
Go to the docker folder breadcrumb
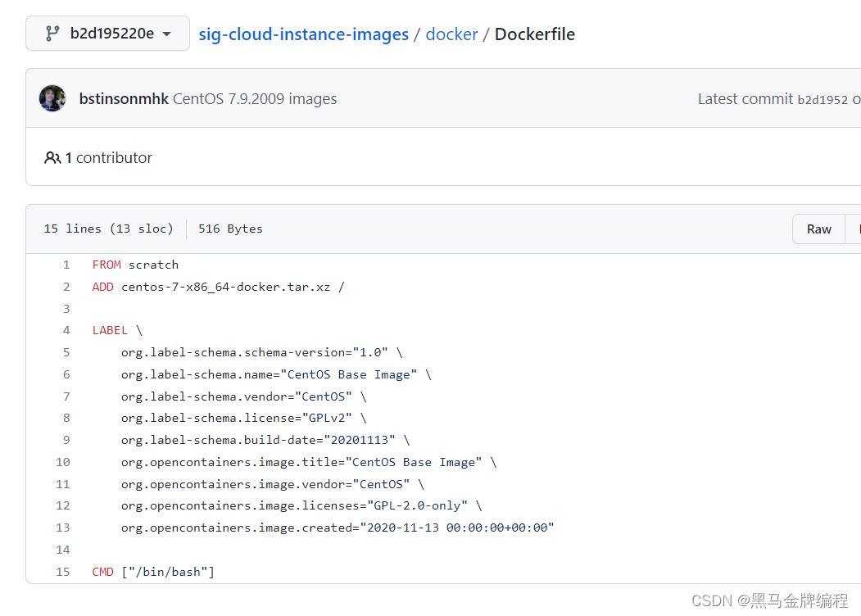[452, 34]
